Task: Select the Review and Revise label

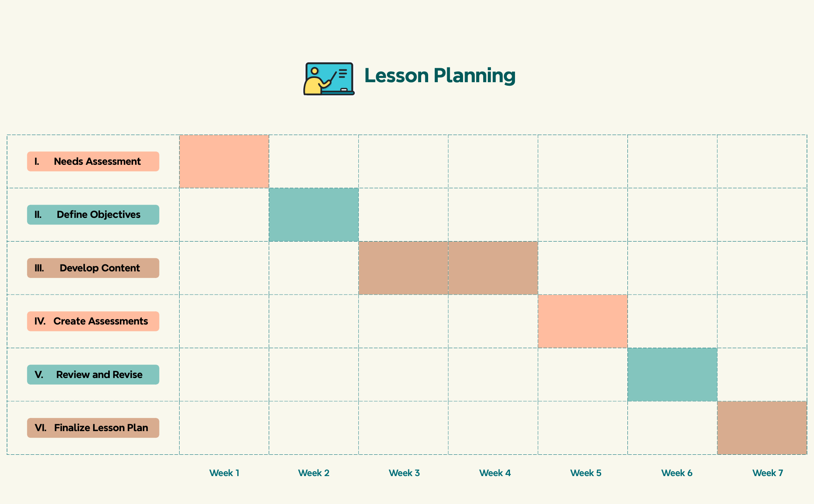Action: click(93, 375)
